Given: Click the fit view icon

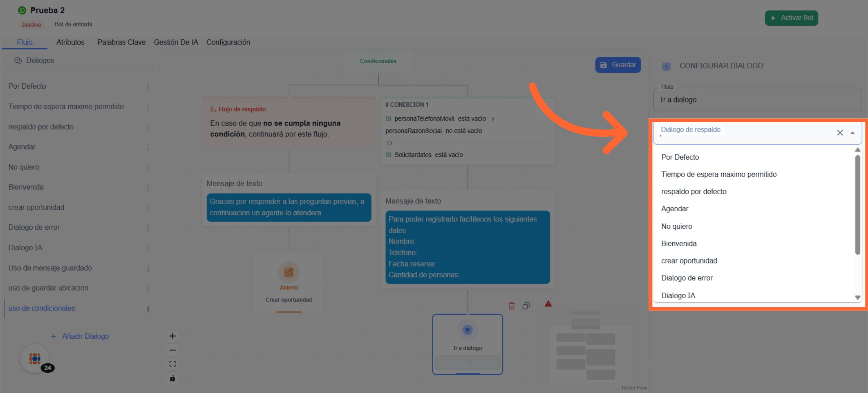Looking at the screenshot, I should coord(173,364).
